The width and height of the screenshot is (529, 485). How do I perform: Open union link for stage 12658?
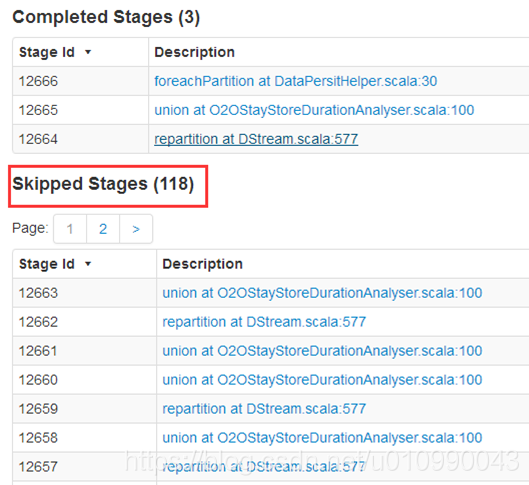[322, 438]
